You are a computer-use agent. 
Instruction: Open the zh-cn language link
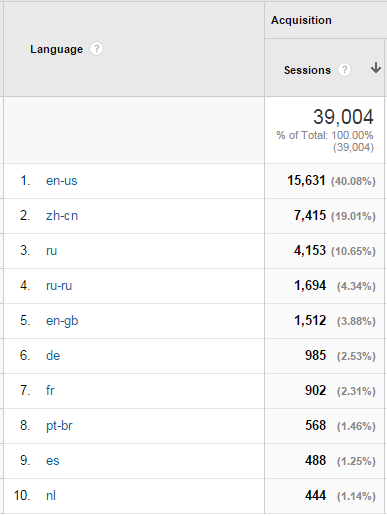pos(62,216)
